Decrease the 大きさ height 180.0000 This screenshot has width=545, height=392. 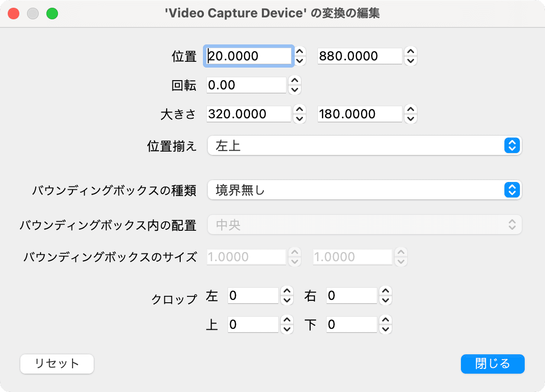point(411,119)
